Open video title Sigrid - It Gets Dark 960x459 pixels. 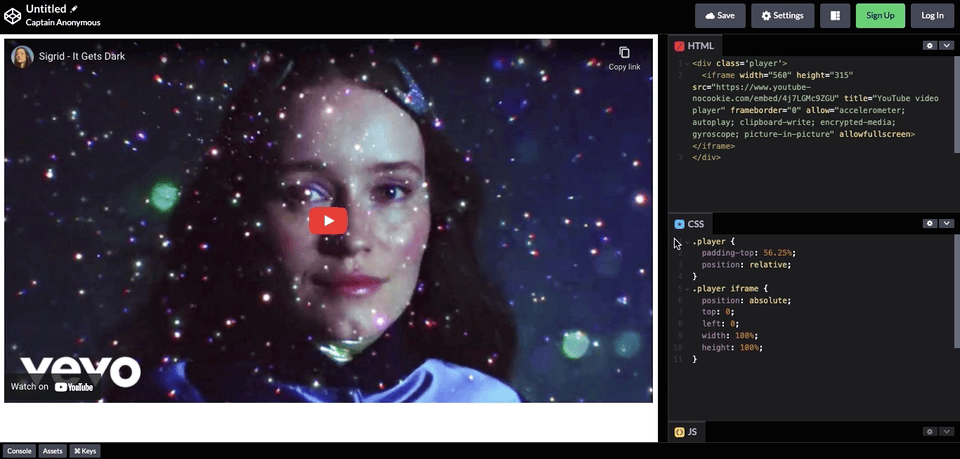(82, 56)
